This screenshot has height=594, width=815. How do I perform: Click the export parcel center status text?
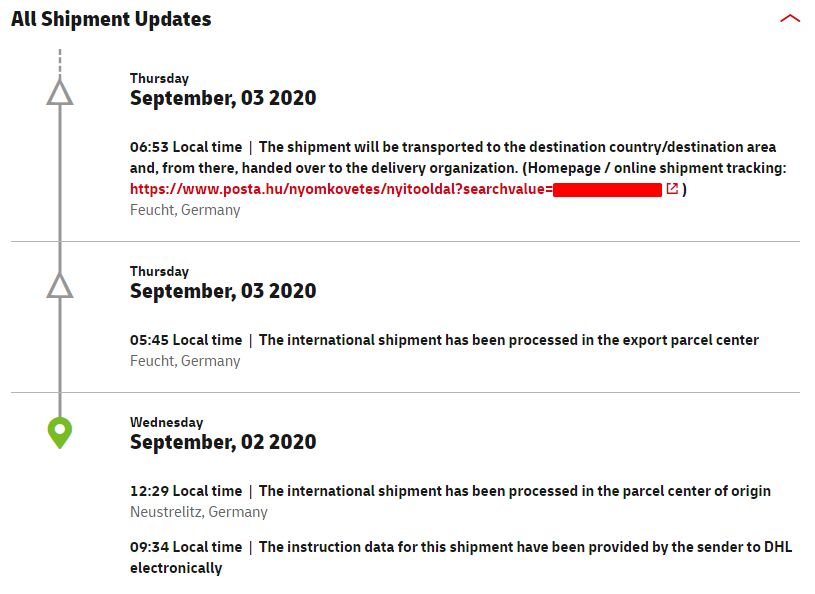coord(508,340)
